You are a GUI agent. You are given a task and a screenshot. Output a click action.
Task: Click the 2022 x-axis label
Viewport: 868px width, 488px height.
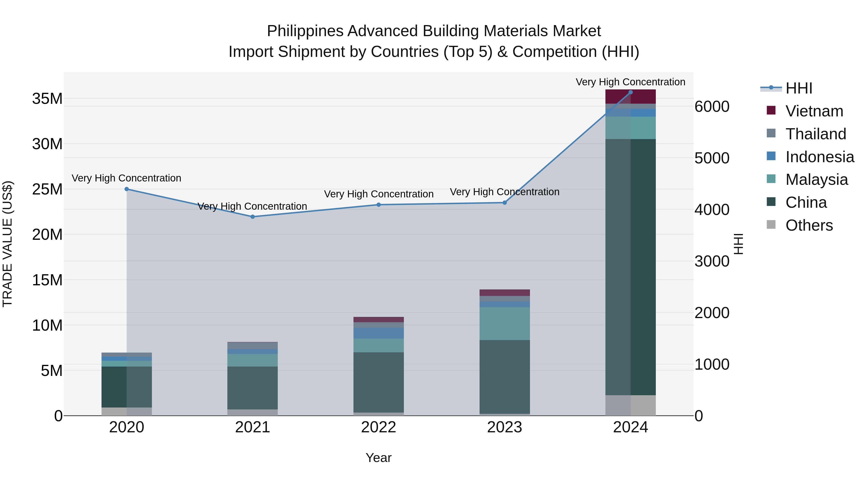tap(378, 427)
